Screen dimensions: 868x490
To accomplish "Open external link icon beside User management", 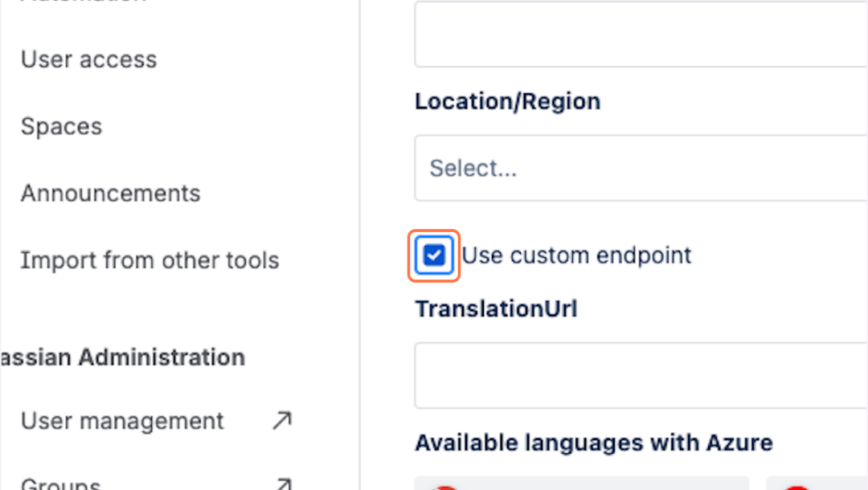I will click(x=281, y=421).
